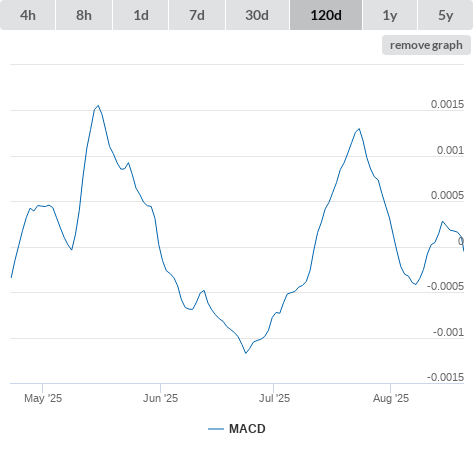Select the 30d range tab

click(x=257, y=15)
